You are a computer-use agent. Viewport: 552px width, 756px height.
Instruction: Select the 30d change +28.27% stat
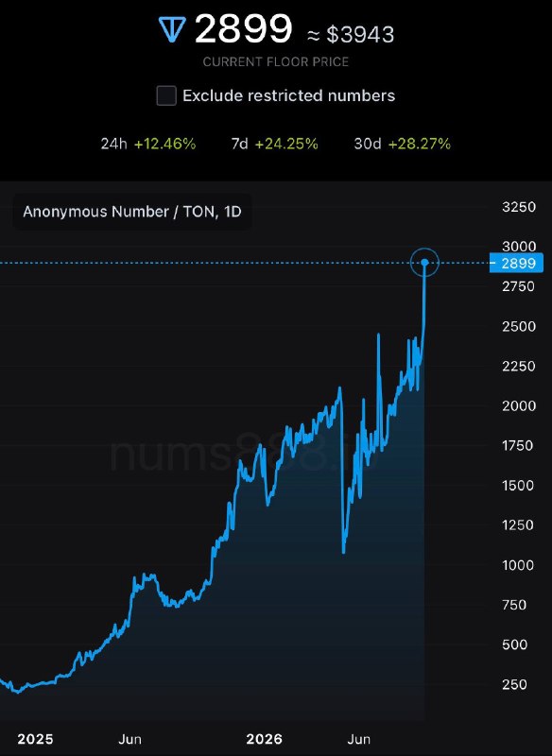click(x=402, y=144)
